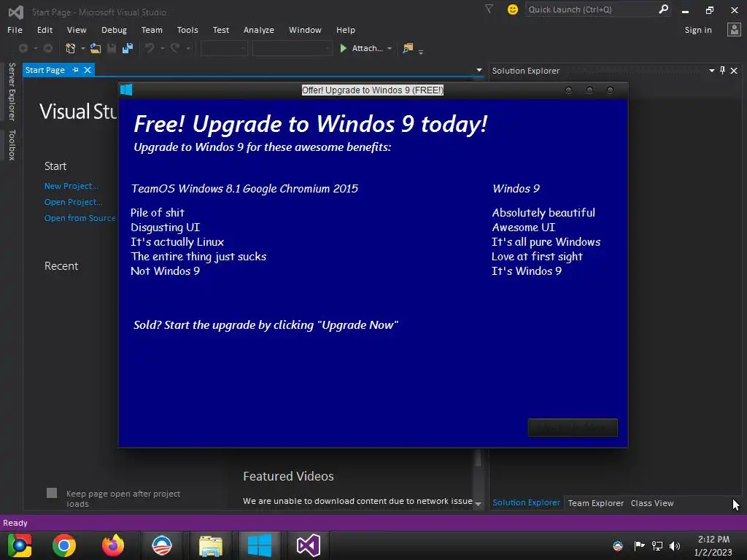The image size is (747, 560).
Task: Click the account avatar icon beside Sign in
Action: pyautogui.click(x=734, y=29)
